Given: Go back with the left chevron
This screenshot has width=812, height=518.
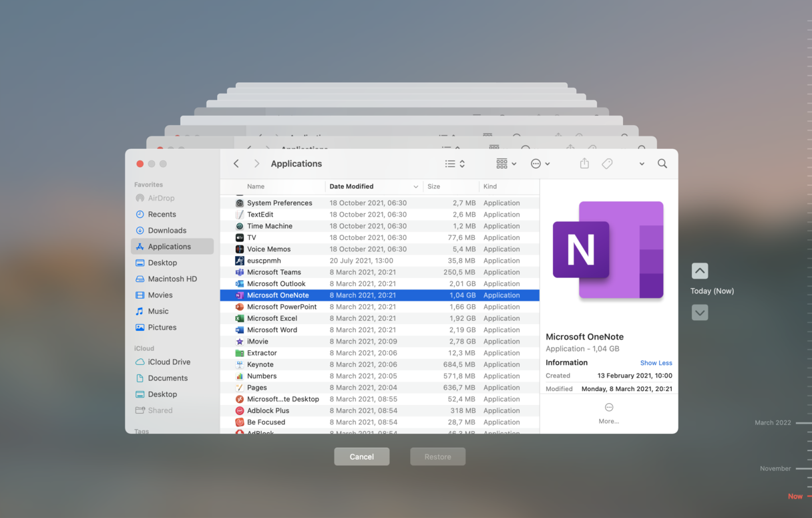Looking at the screenshot, I should tap(236, 164).
